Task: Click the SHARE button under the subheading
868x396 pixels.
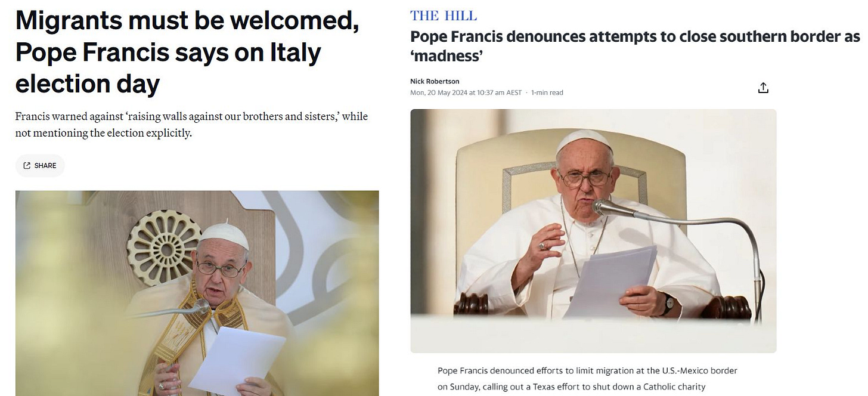Action: (x=40, y=166)
